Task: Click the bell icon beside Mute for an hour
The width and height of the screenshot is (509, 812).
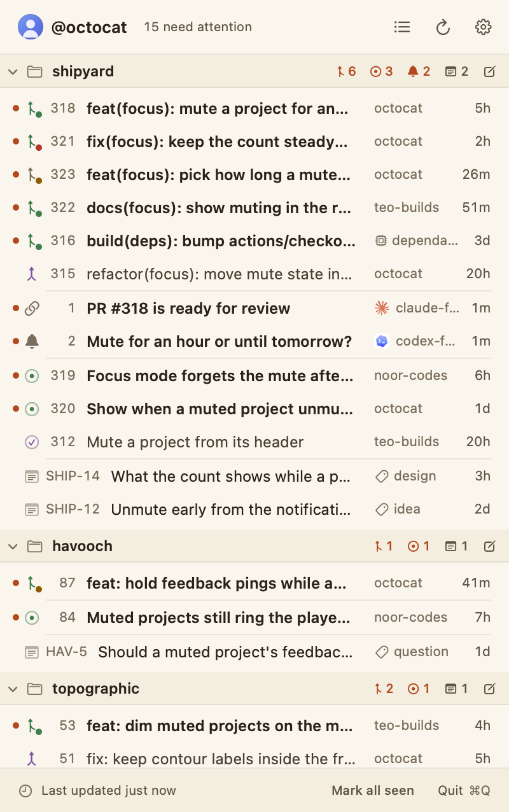Action: [x=32, y=342]
